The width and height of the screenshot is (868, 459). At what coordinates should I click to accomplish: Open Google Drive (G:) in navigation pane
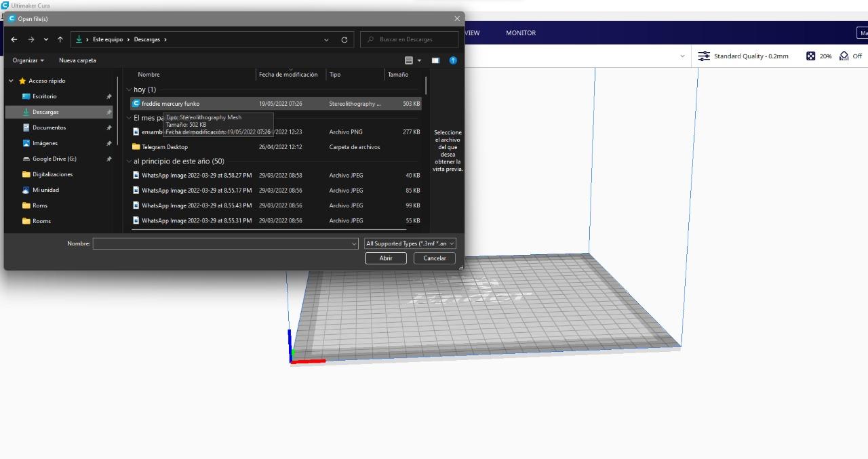pyautogui.click(x=54, y=159)
